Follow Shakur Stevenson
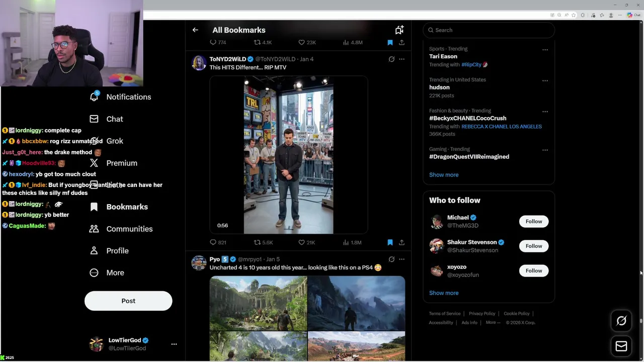This screenshot has height=362, width=644. tap(534, 246)
